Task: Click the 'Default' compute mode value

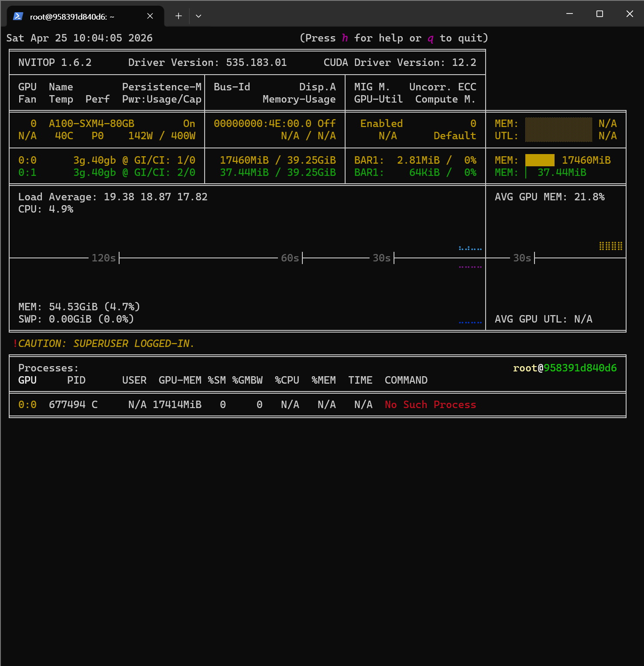Action: point(455,136)
